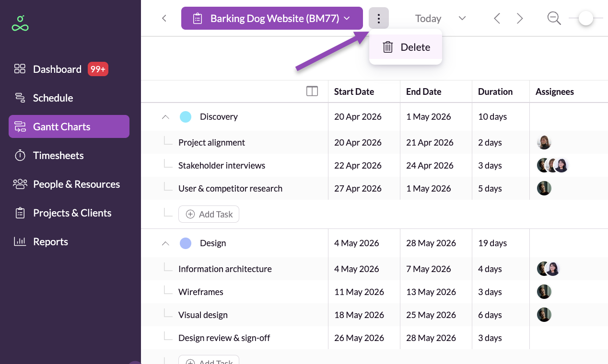Jump to Today in the chart
The width and height of the screenshot is (608, 364).
click(x=428, y=19)
